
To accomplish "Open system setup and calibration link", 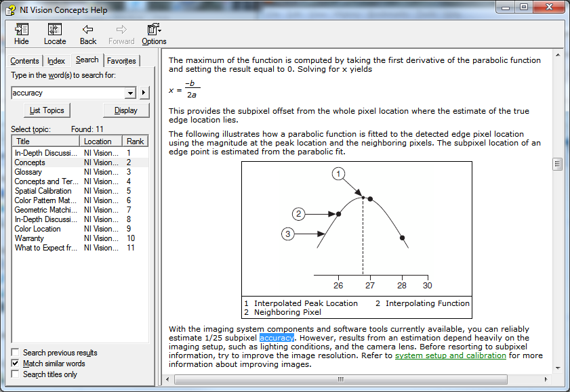I will tap(451, 355).
